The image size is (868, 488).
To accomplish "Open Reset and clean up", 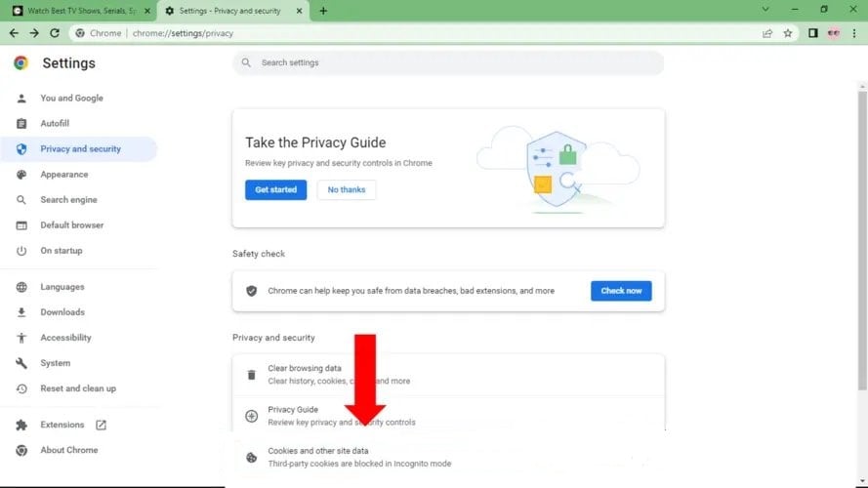I will point(79,388).
